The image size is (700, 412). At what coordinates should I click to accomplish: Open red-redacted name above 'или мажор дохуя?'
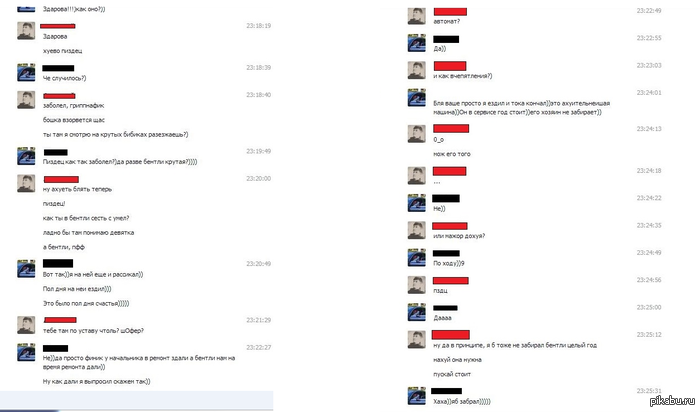450,226
